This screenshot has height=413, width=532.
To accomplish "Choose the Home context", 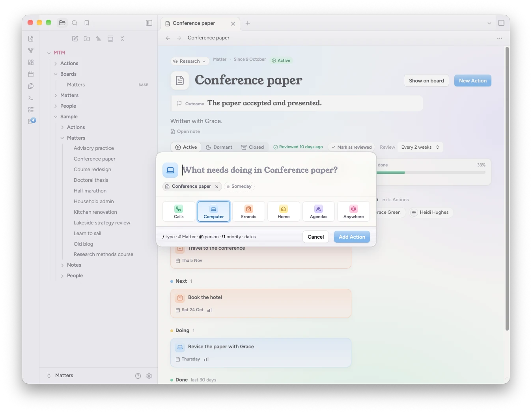I will click(284, 211).
